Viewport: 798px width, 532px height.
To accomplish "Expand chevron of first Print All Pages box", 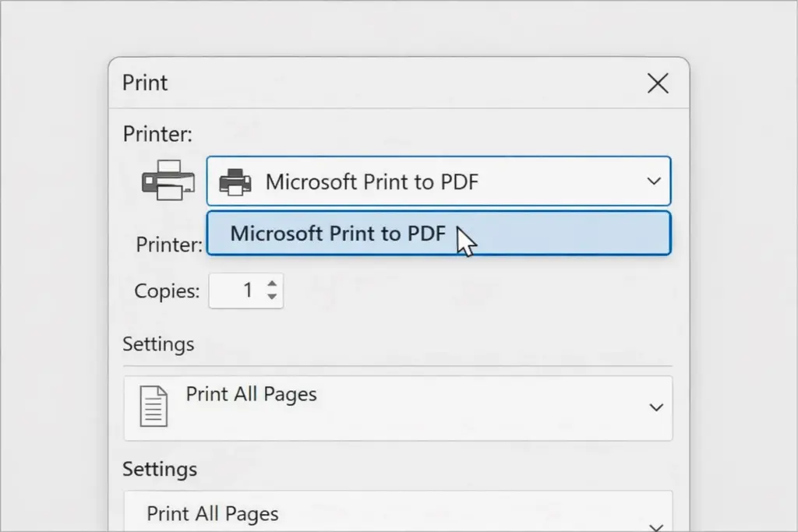I will click(x=656, y=407).
